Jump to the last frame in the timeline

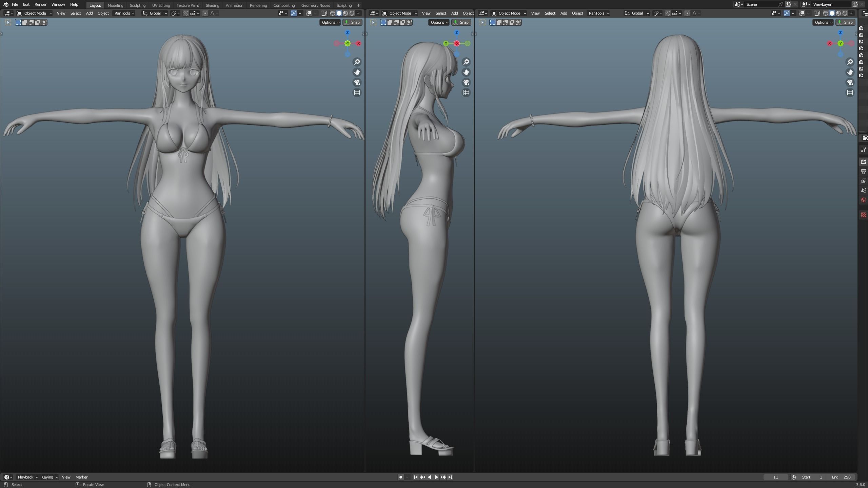point(450,477)
